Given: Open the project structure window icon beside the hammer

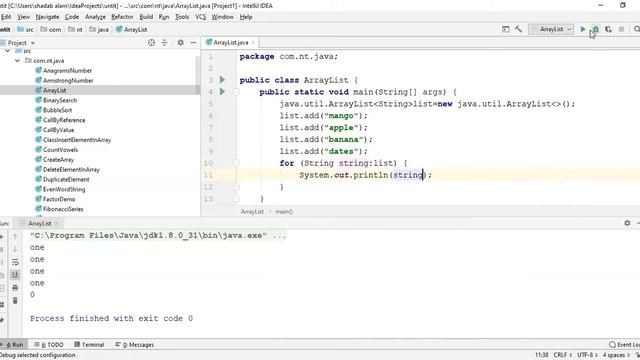Looking at the screenshot, I should coord(506,29).
